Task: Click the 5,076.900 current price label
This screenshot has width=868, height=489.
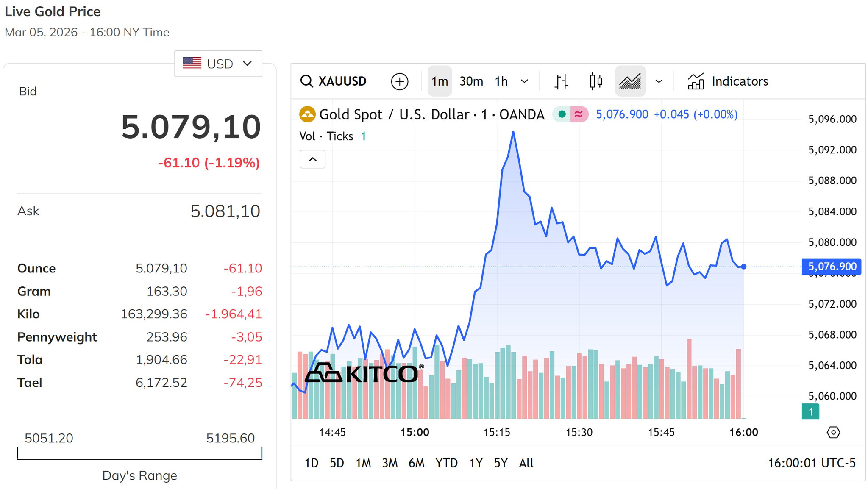Action: [x=832, y=267]
